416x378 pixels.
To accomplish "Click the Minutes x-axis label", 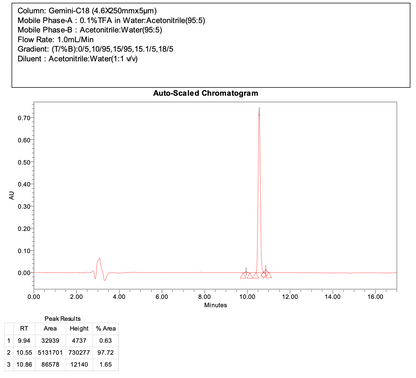I will (x=215, y=305).
